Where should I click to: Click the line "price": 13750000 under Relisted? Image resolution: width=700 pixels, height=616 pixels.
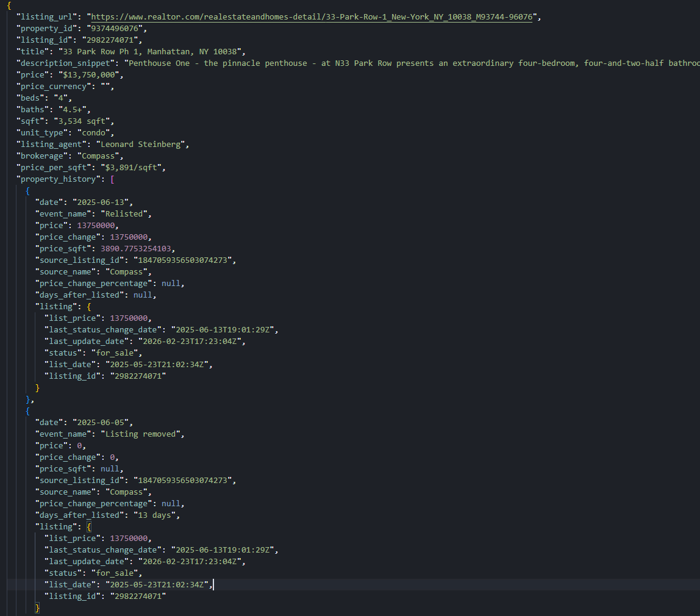pos(77,226)
